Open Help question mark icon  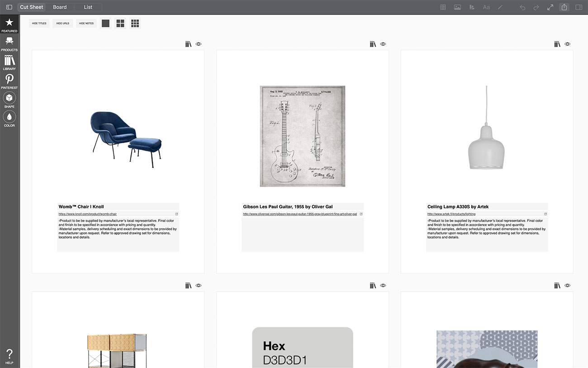[9, 356]
